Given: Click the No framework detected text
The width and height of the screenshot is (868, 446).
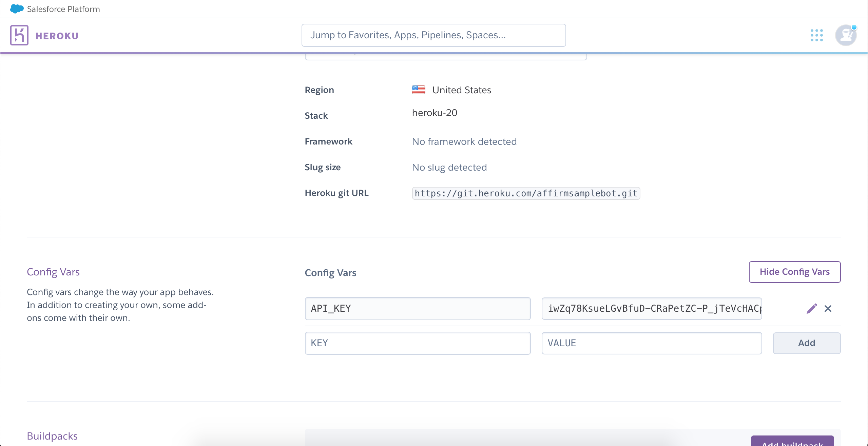Looking at the screenshot, I should coord(464,141).
